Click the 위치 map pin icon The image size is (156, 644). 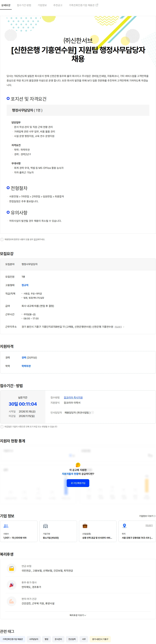124,526
